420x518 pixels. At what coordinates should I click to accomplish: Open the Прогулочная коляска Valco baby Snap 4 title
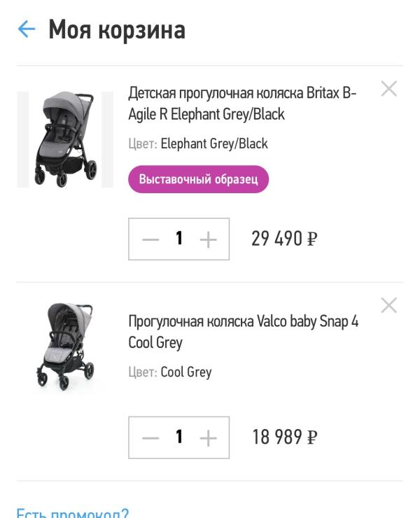click(x=243, y=332)
